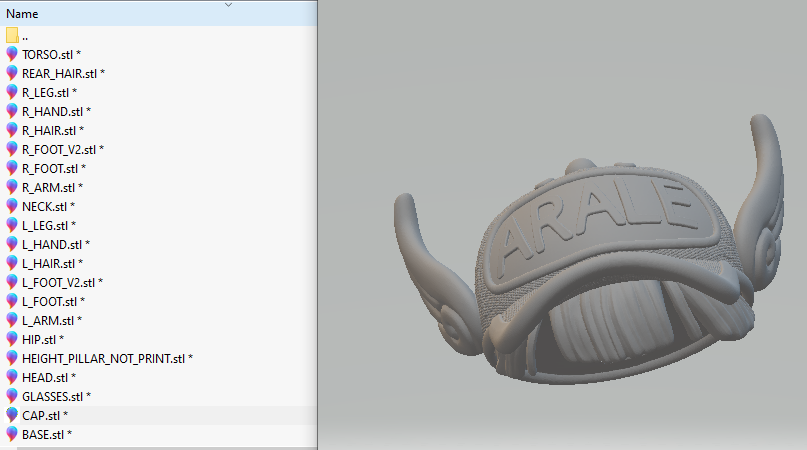Go up via the '..' parent entry

25,37
